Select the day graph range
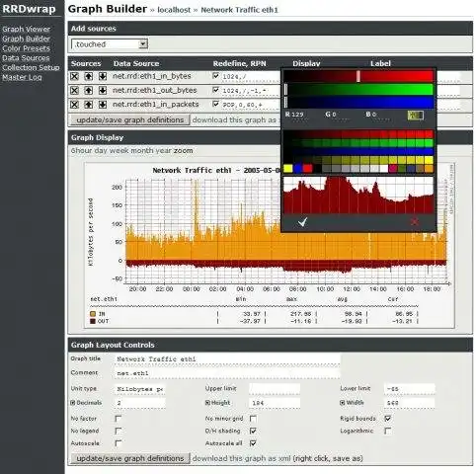Viewport: 476px width, 474px height. click(101, 151)
